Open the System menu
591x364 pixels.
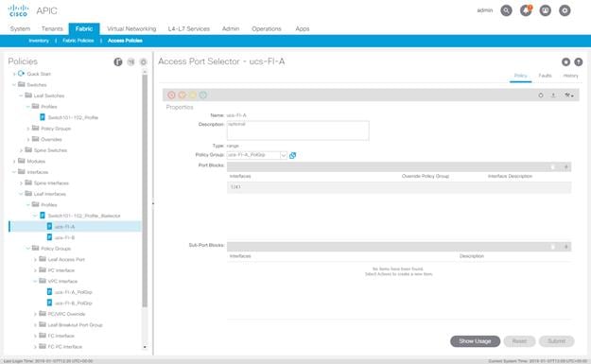[20, 28]
